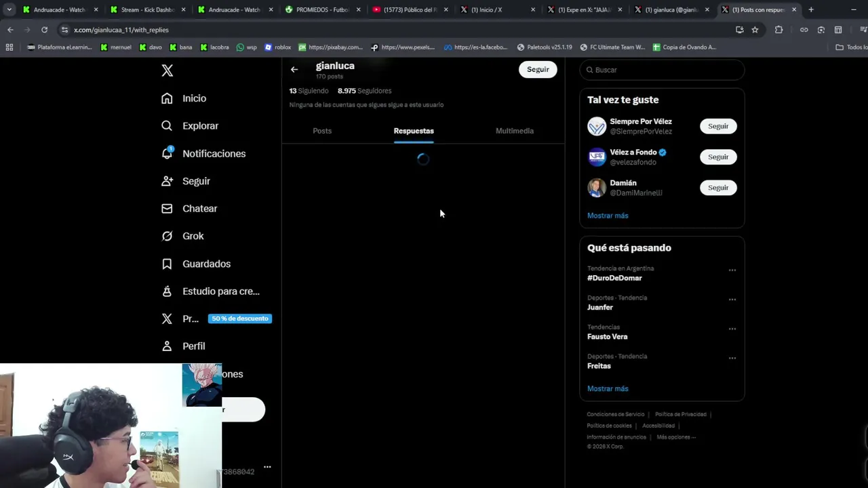Image resolution: width=868 pixels, height=488 pixels.
Task: Open options for Juanfer trend
Action: tap(732, 299)
